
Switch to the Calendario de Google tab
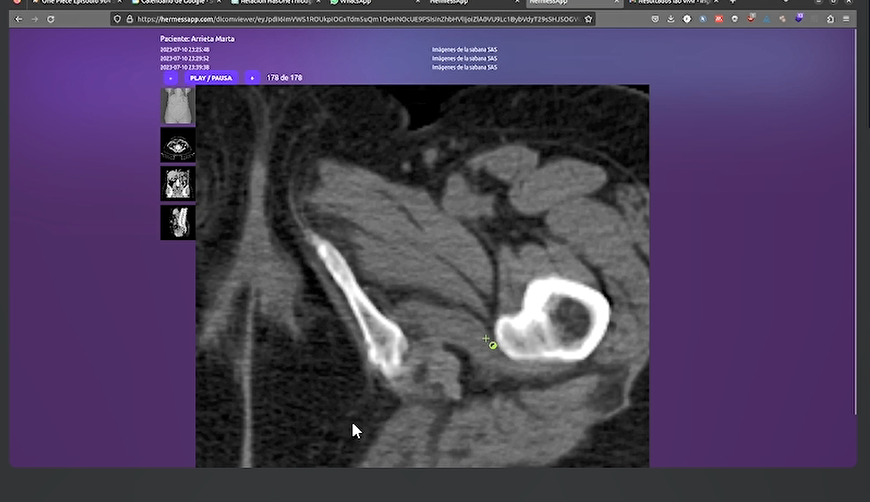[x=175, y=2]
